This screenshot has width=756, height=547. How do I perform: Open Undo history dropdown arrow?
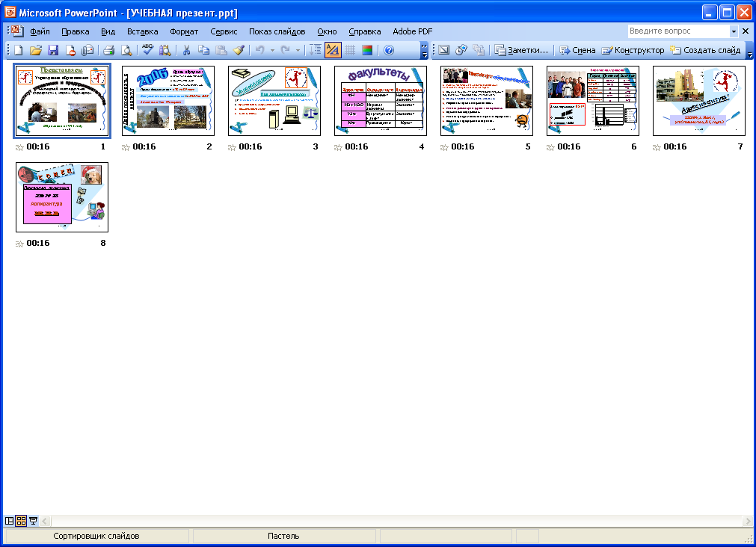tap(272, 50)
